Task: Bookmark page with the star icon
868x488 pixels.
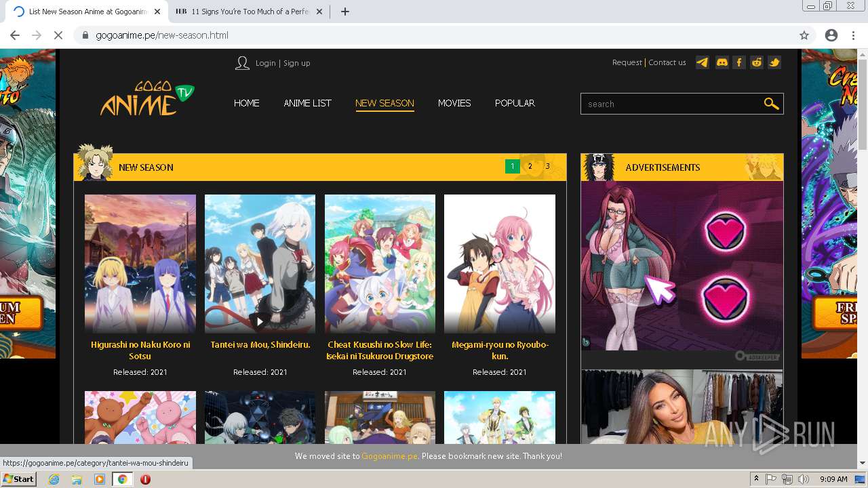Action: pyautogui.click(x=804, y=35)
